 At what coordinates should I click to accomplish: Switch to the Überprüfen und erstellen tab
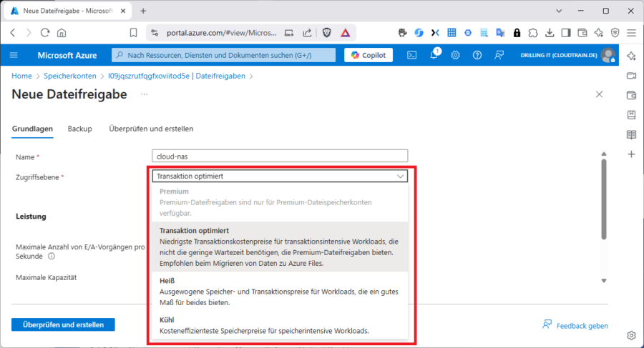pos(151,129)
